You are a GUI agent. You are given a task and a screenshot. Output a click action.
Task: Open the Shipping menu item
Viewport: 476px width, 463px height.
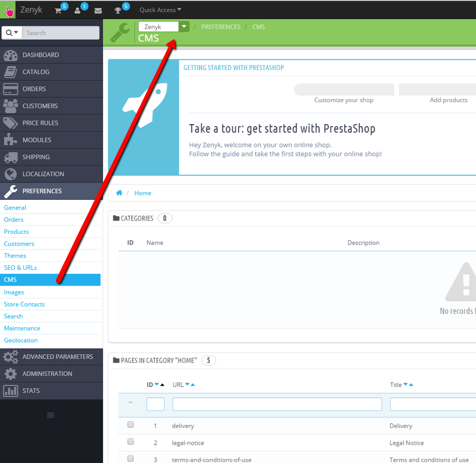51,157
